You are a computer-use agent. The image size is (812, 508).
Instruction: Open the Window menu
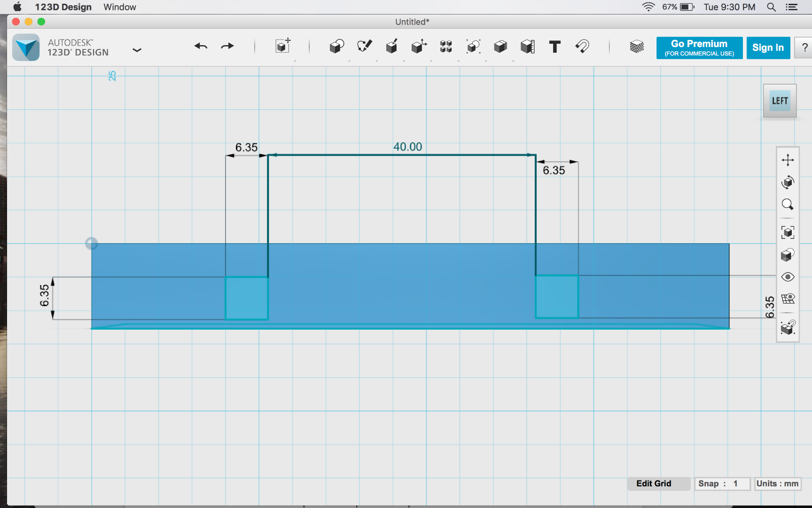pyautogui.click(x=120, y=7)
